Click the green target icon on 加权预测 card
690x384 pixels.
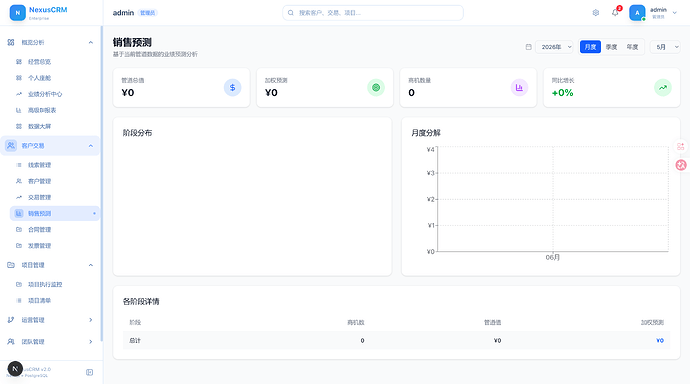(x=376, y=88)
